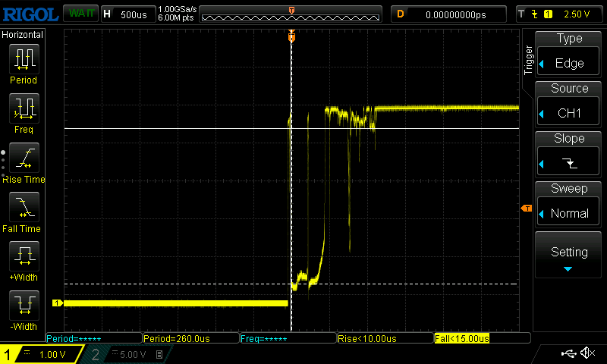The height and width of the screenshot is (364, 607).
Task: Click the Fall<15.00us measurement readout
Action: pyautogui.click(x=481, y=338)
